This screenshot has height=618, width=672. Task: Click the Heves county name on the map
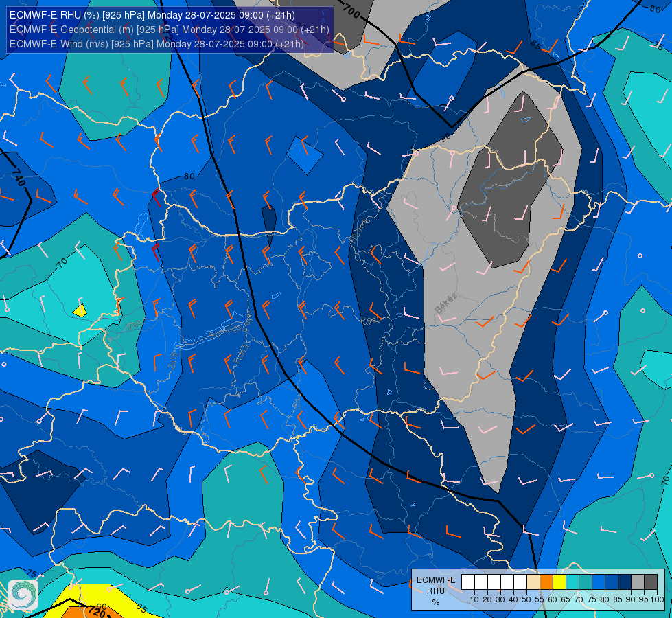point(361,232)
